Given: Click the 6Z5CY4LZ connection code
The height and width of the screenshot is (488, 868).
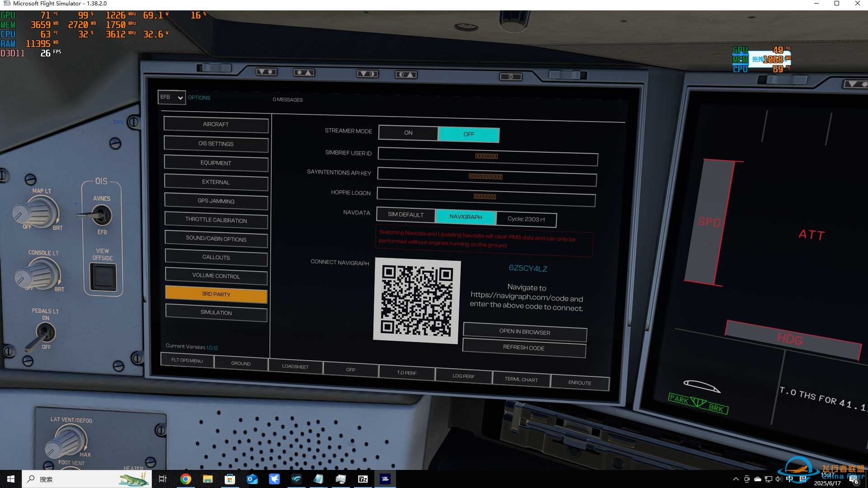Looking at the screenshot, I should point(528,268).
